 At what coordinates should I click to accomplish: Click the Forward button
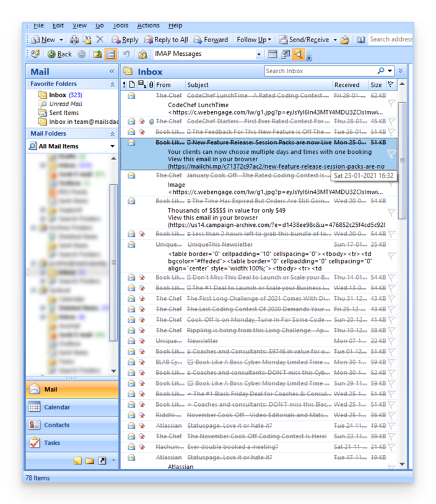click(211, 40)
